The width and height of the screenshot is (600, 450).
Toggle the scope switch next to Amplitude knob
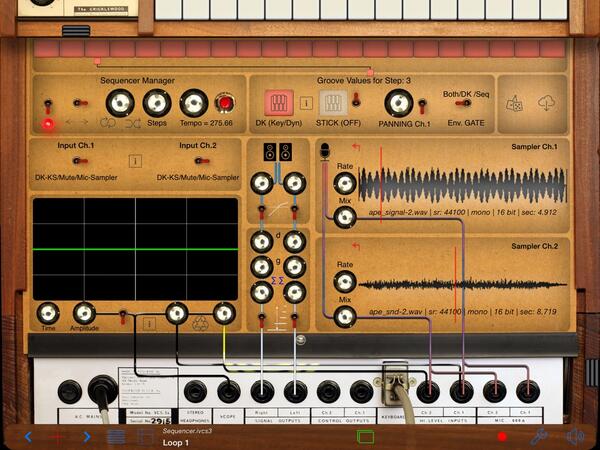[x=123, y=317]
